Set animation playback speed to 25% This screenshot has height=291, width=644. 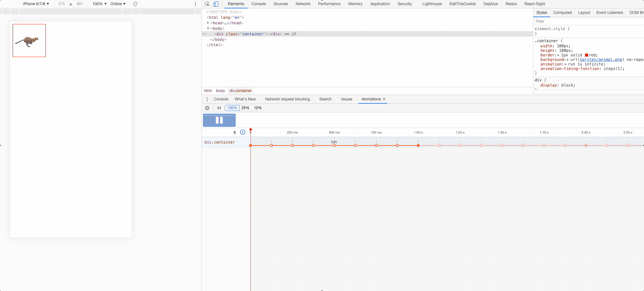[x=245, y=108]
